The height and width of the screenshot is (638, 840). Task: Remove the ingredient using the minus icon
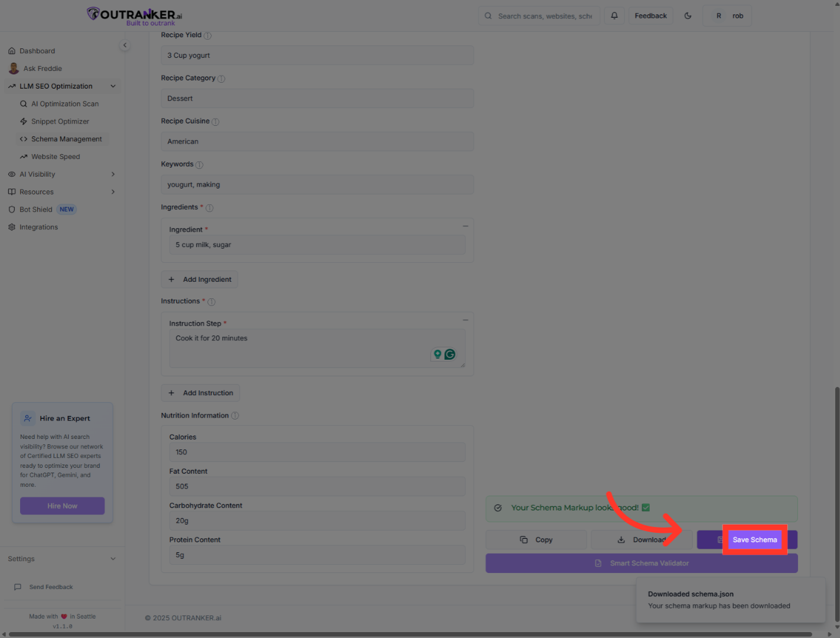coord(465,226)
